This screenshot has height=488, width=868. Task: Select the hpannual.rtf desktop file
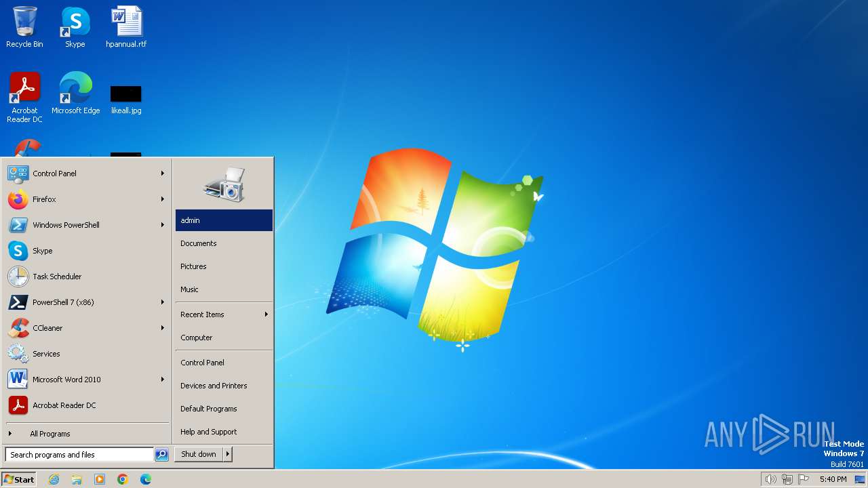pos(126,27)
